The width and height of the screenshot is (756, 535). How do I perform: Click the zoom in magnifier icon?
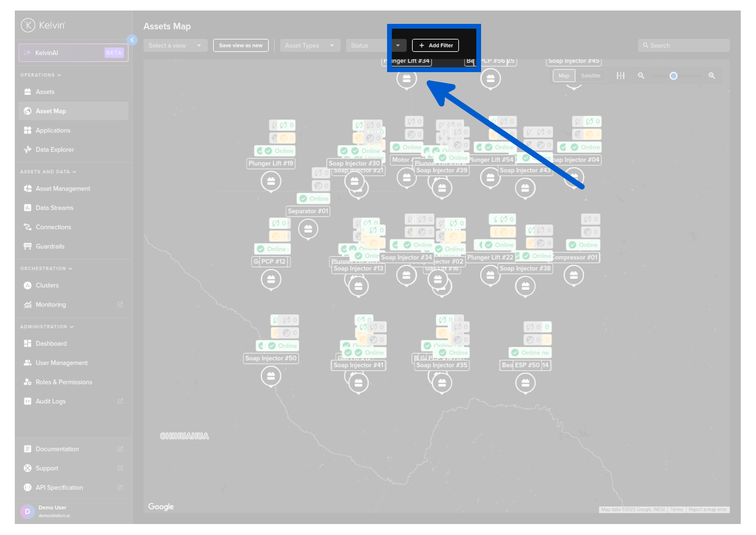pyautogui.click(x=712, y=76)
